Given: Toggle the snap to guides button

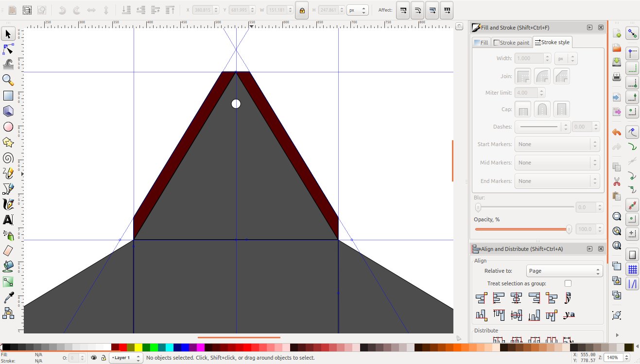Looking at the screenshot, I should [632, 284].
